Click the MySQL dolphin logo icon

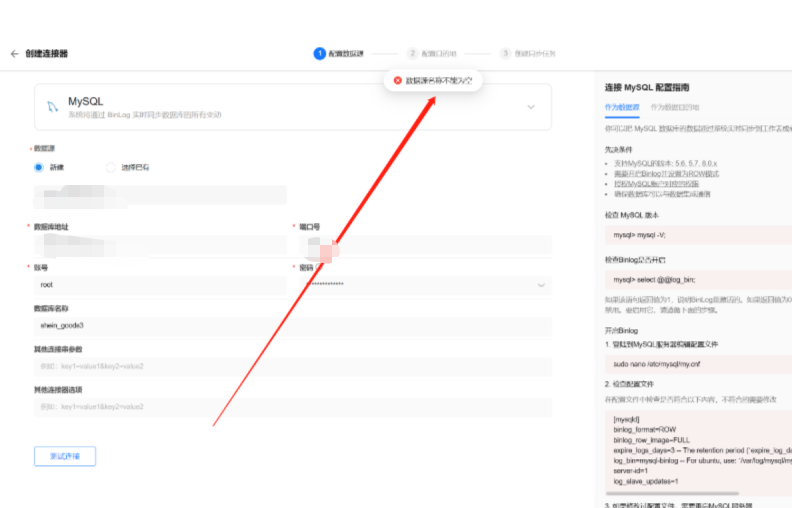pos(53,107)
